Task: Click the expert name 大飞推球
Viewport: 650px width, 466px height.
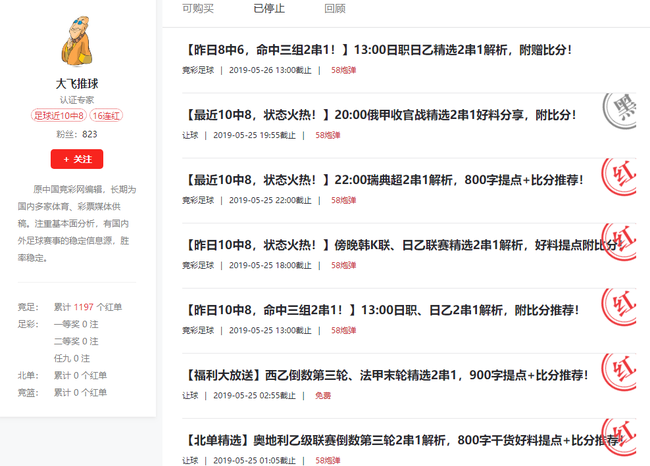Action: point(77,84)
